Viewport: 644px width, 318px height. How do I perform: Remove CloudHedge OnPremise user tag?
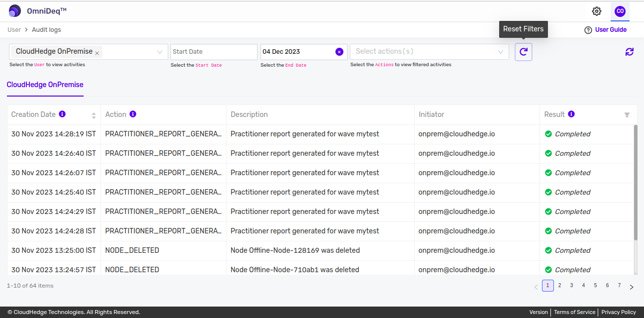click(x=97, y=52)
